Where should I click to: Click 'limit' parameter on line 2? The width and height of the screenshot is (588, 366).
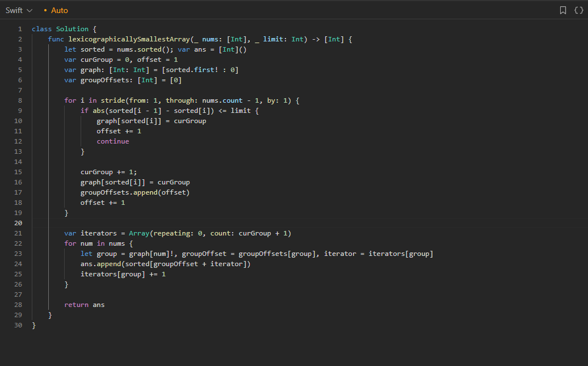point(273,39)
